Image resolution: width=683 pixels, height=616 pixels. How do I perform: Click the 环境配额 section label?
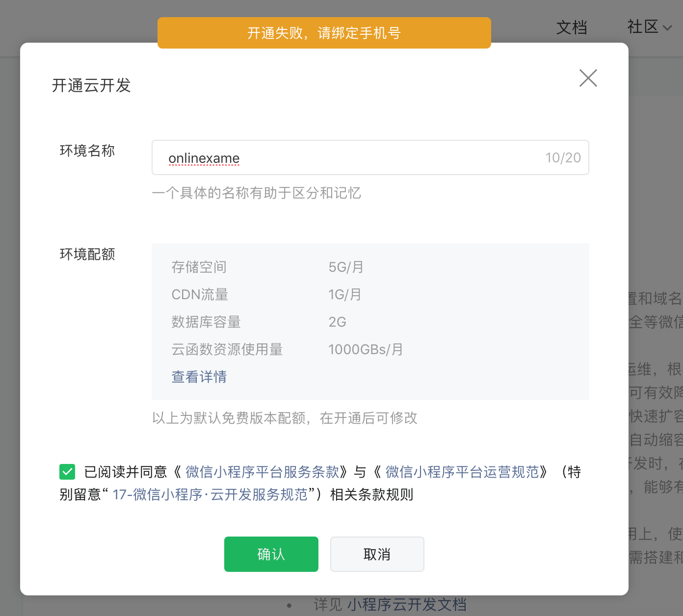point(87,254)
